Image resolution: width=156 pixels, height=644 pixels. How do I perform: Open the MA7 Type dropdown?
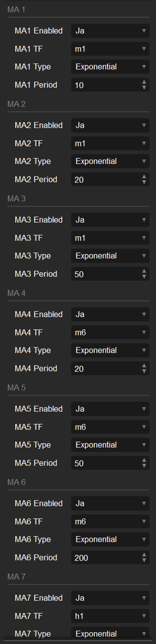point(110,634)
